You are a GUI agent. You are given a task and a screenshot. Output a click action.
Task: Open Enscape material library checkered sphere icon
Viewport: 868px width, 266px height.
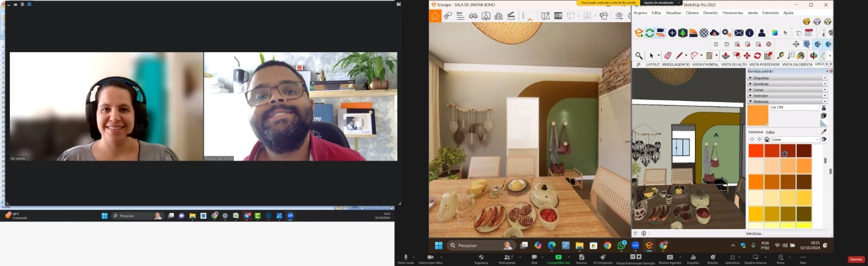click(704, 33)
